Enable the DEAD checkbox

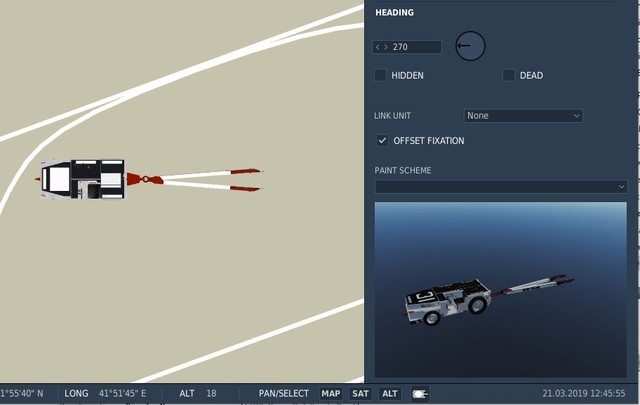(x=509, y=75)
